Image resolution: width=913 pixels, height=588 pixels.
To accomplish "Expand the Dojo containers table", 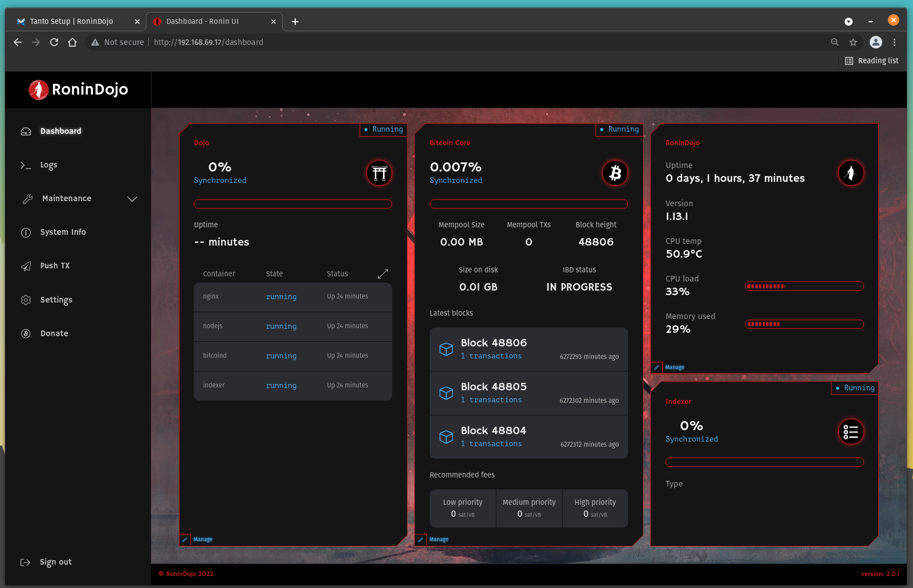I will coord(383,274).
